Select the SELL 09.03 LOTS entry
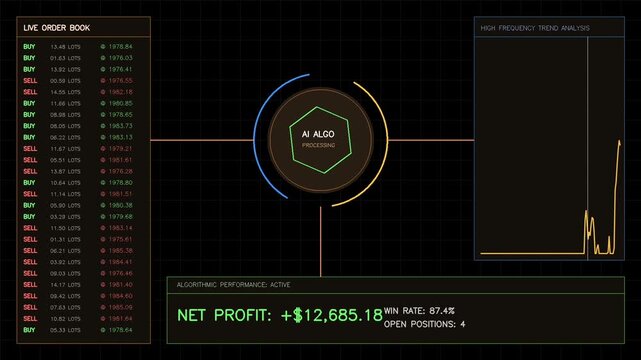Screen dimensions: 641x360 click(78, 273)
